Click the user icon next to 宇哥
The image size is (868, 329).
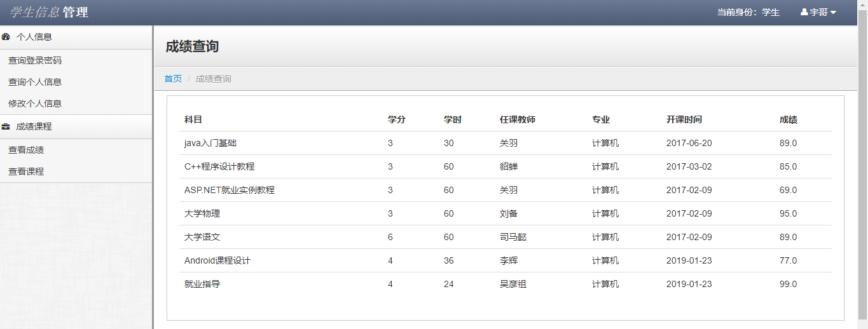(804, 12)
